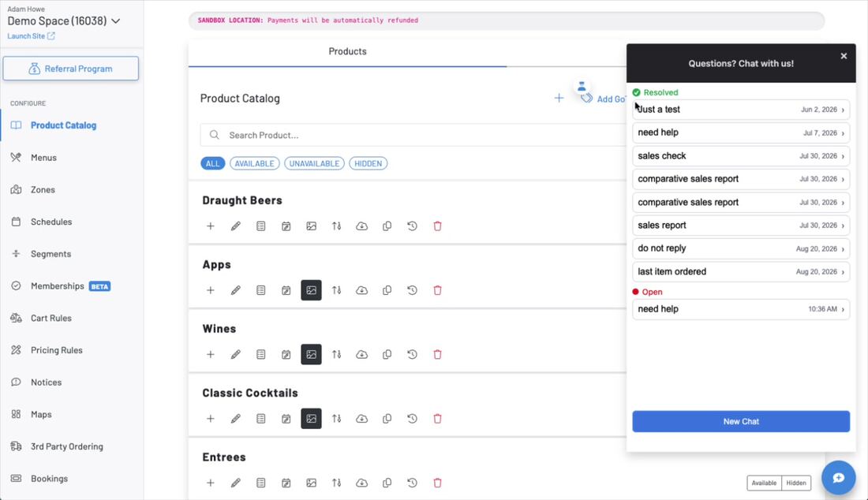This screenshot has height=500, width=868.
Task: Edit the Draught Beers category with pencil
Action: click(x=236, y=226)
